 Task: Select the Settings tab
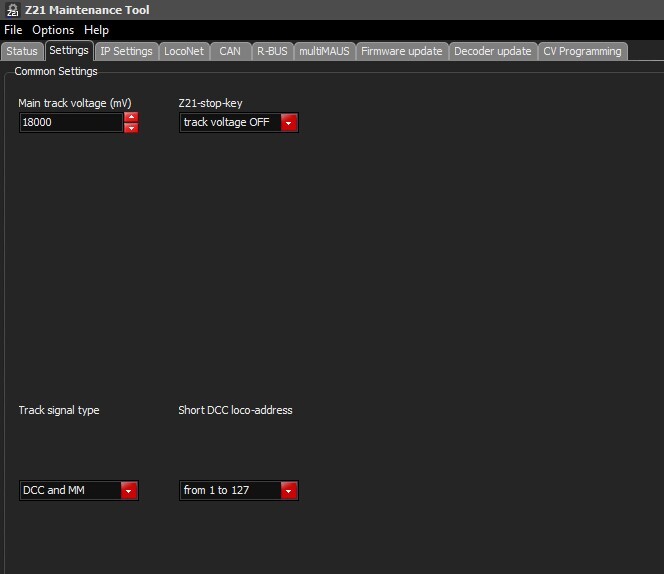[x=69, y=50]
